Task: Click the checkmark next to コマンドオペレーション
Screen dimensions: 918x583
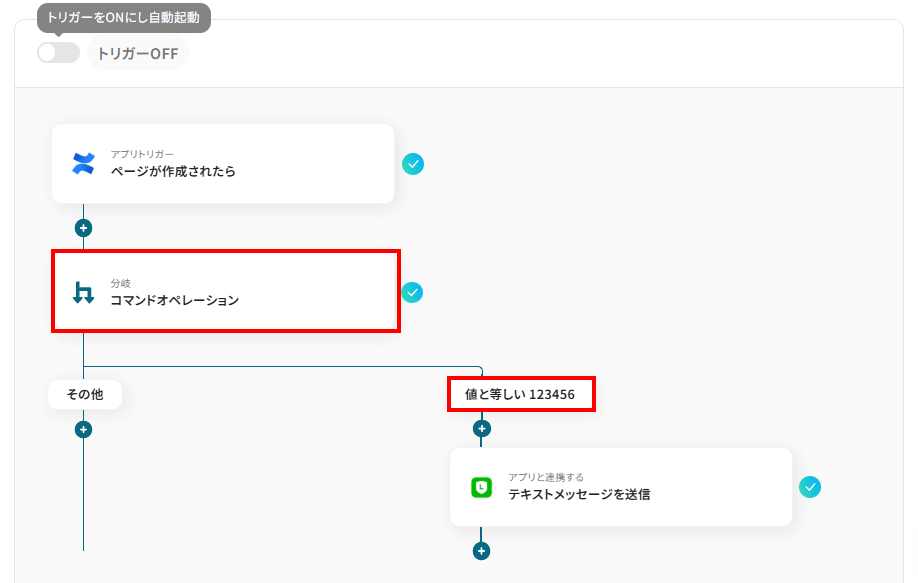Action: [x=412, y=292]
